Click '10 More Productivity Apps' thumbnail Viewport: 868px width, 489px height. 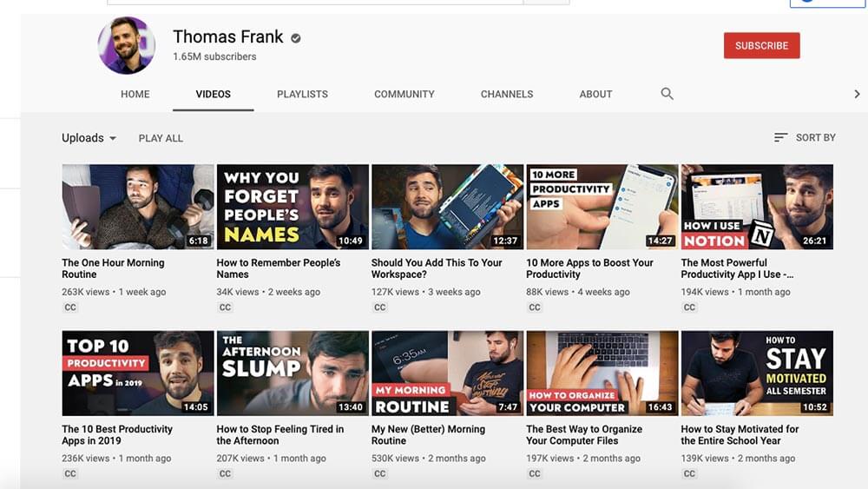tap(602, 207)
